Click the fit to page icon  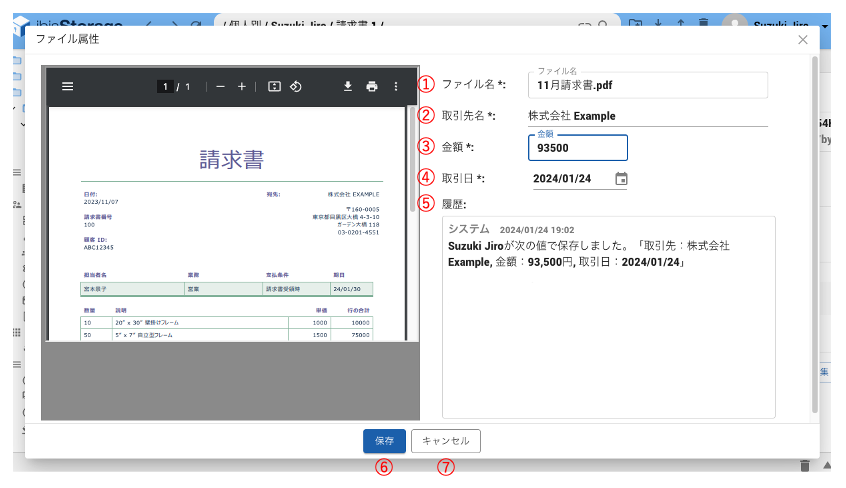pyautogui.click(x=274, y=87)
